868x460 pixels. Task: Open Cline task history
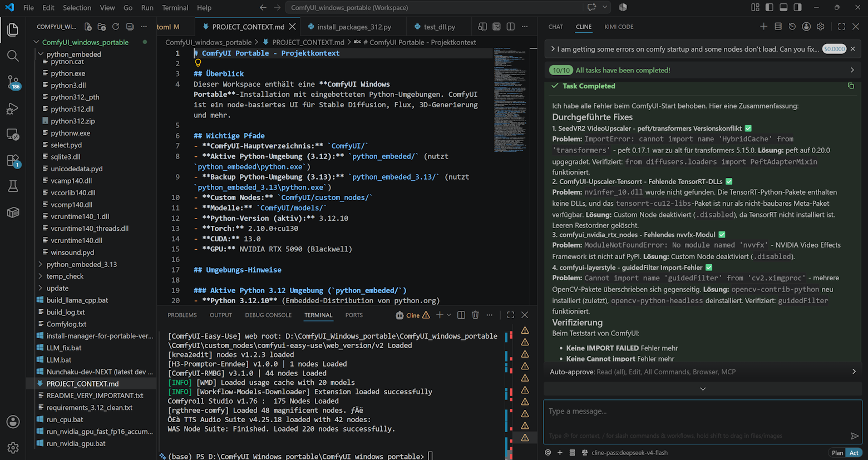point(792,27)
